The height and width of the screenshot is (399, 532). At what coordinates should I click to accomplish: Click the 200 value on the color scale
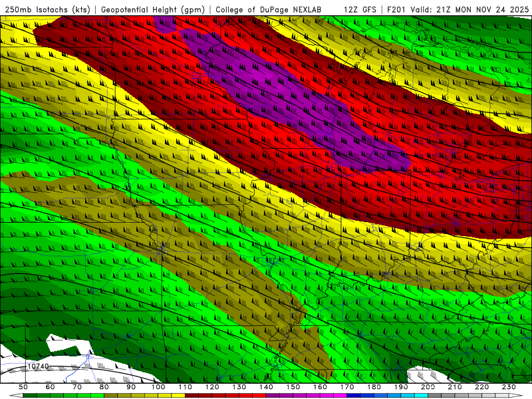[428, 387]
